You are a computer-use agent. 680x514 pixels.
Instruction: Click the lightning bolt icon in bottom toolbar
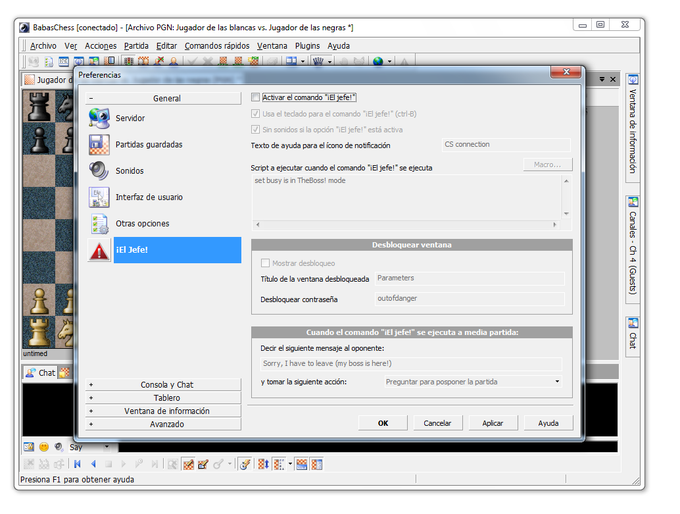coord(245,464)
